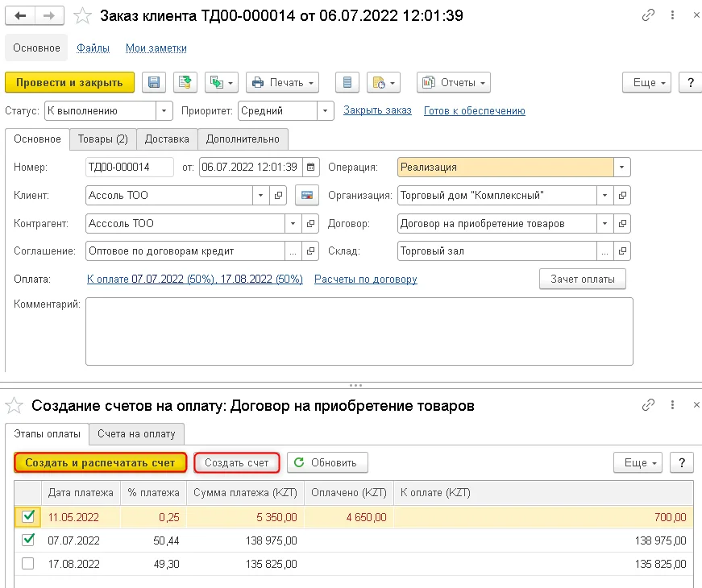The height and width of the screenshot is (588, 702).
Task: Open kebab menu of the invoice creation form
Action: click(x=672, y=405)
